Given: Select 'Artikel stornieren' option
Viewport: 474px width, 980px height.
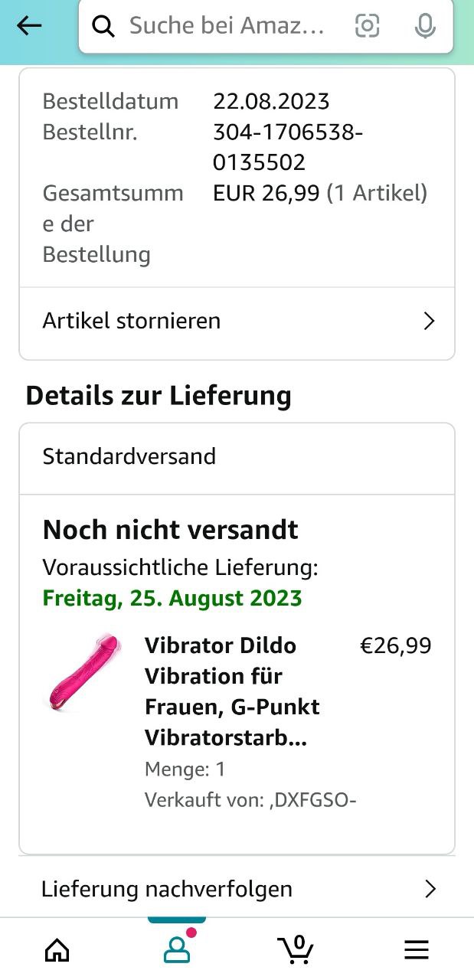Looking at the screenshot, I should tap(132, 321).
